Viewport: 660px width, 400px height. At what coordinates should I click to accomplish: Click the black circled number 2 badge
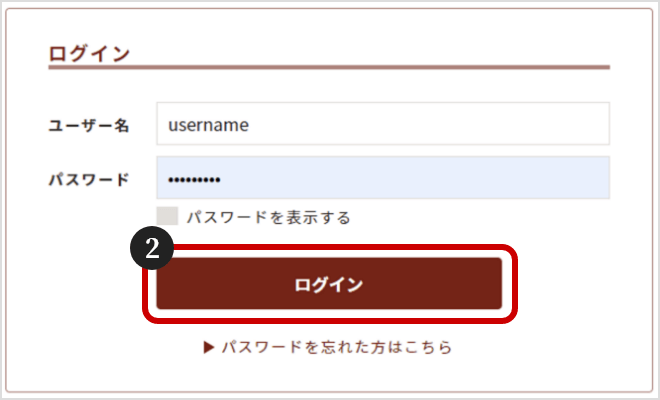coord(152,248)
